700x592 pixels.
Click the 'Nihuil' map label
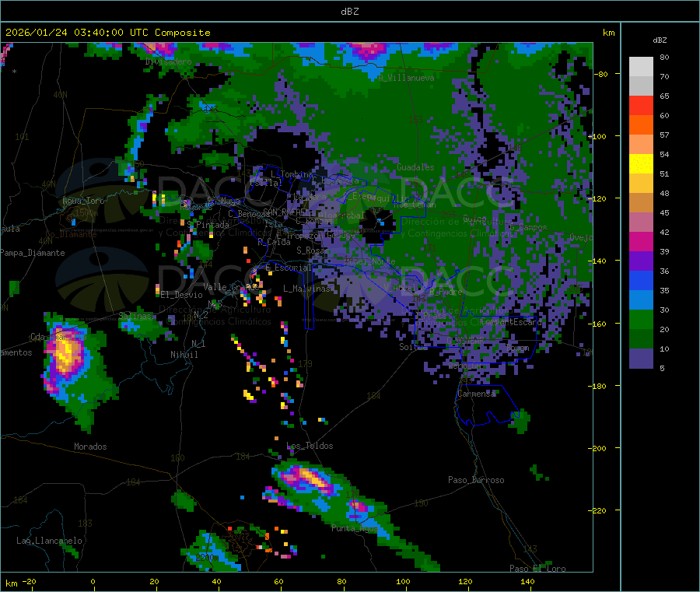(184, 355)
